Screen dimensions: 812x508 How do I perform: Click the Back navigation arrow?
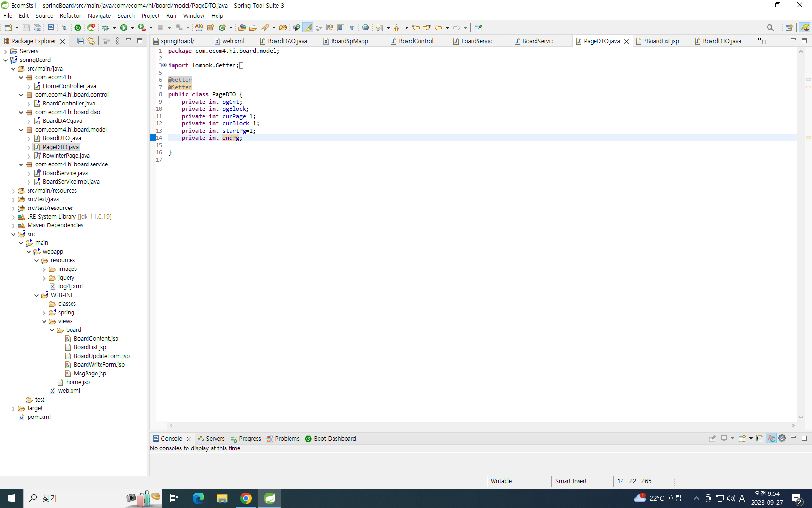[x=438, y=28]
